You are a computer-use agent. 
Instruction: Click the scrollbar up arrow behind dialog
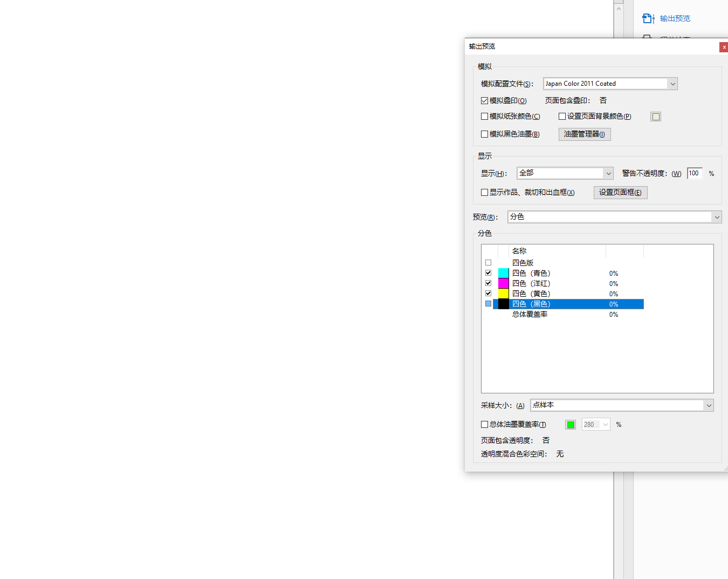tap(619, 9)
